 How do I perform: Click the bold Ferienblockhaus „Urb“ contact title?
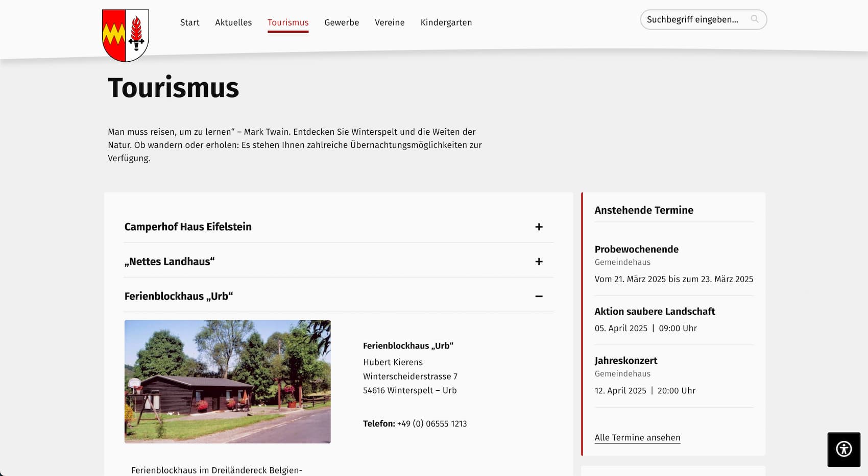pos(408,346)
